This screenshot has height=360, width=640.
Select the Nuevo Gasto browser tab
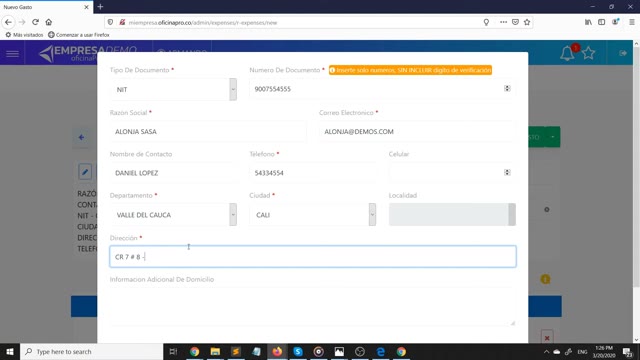(46, 7)
